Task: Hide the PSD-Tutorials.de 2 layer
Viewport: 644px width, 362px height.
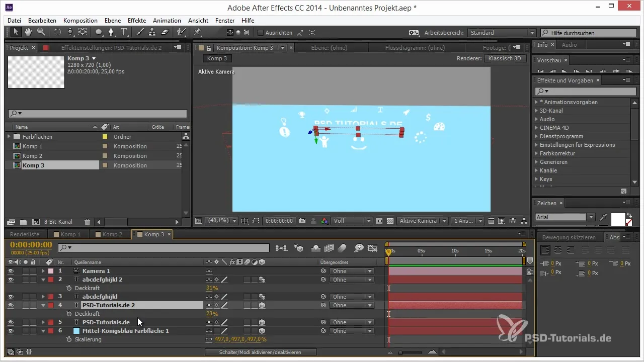Action: (11, 305)
